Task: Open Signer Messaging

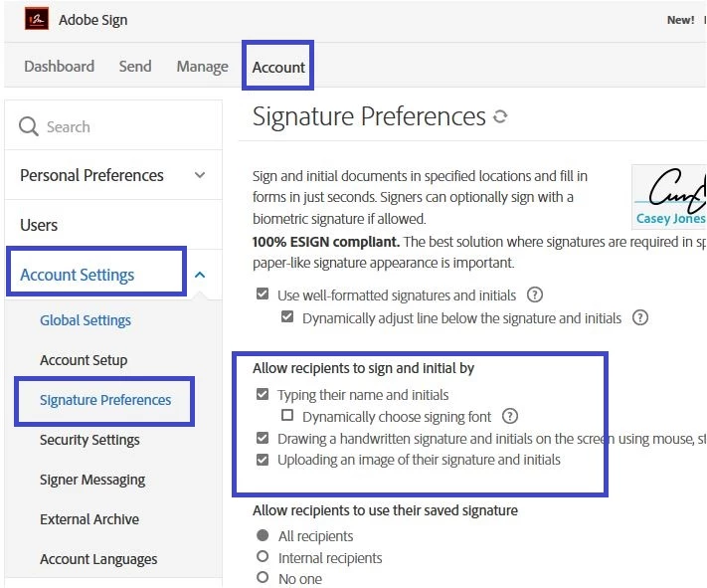Action: coord(92,480)
